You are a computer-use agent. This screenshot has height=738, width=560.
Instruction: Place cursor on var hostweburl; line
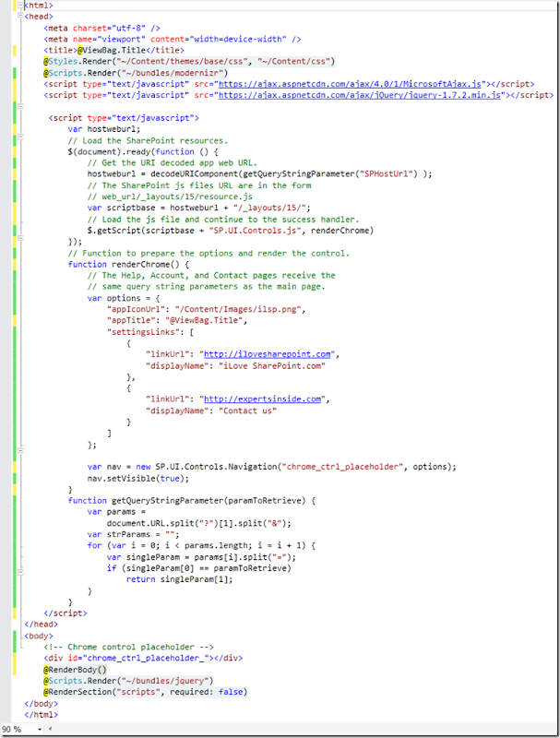[104, 129]
